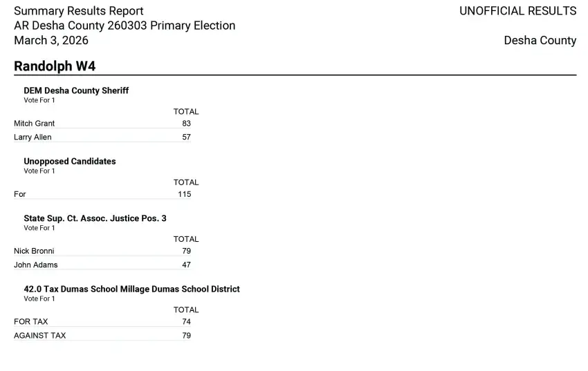588x371 pixels.
Task: Click the State Sup. Ct. Assoc. Justice heading
Action: (95, 218)
